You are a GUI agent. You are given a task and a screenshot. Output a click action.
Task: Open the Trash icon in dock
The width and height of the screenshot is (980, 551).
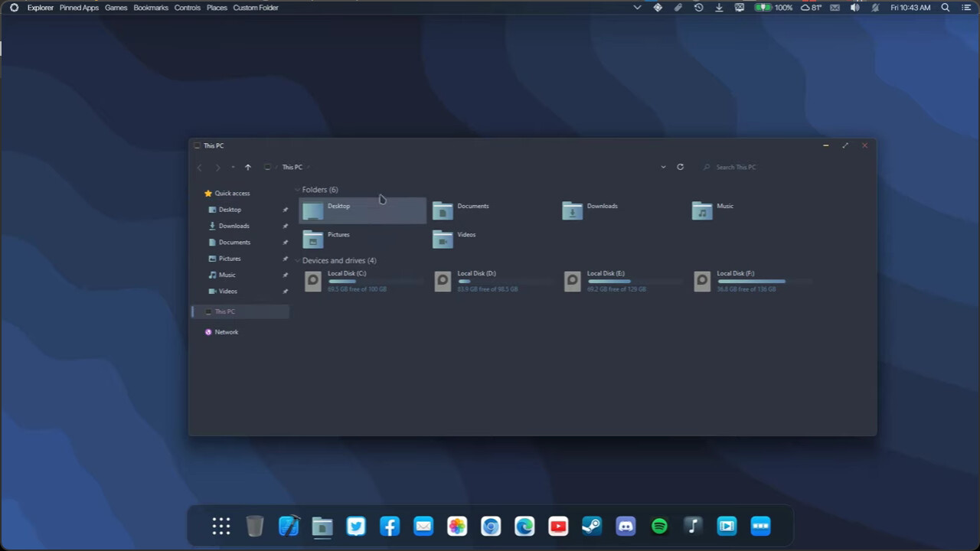point(255,526)
